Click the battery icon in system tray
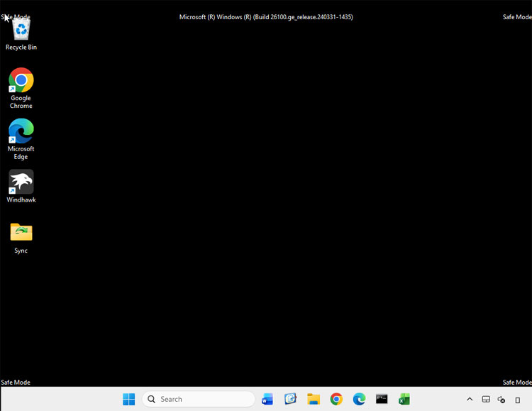Viewport: 532px width, 411px height. tap(517, 400)
